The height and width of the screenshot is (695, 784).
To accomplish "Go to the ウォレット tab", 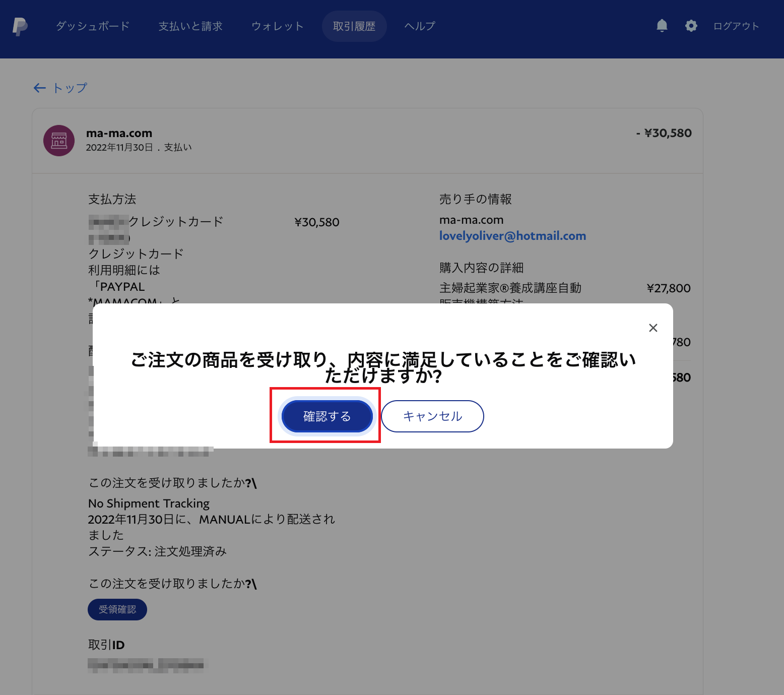I will 278,26.
